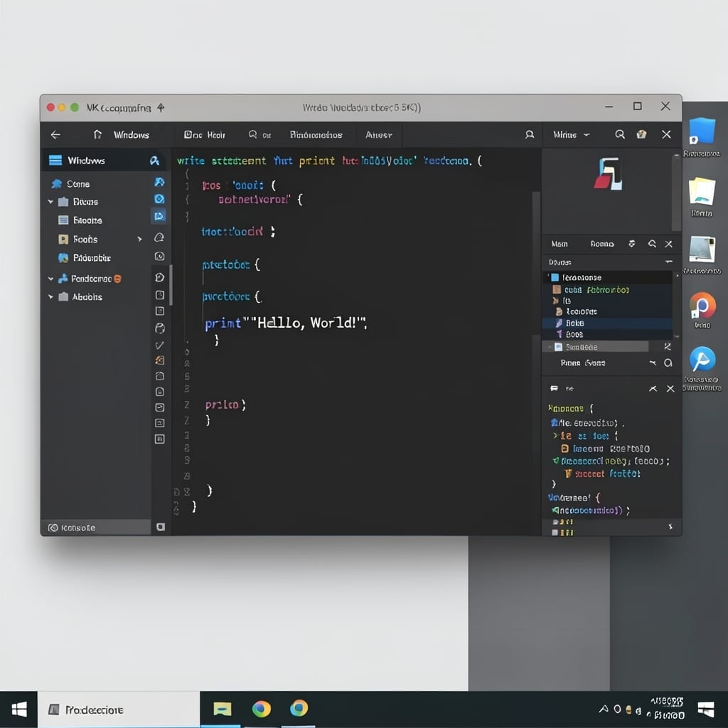Screen dimensions: 728x728
Task: Switch to the Mam tab in right panel
Action: (x=560, y=244)
